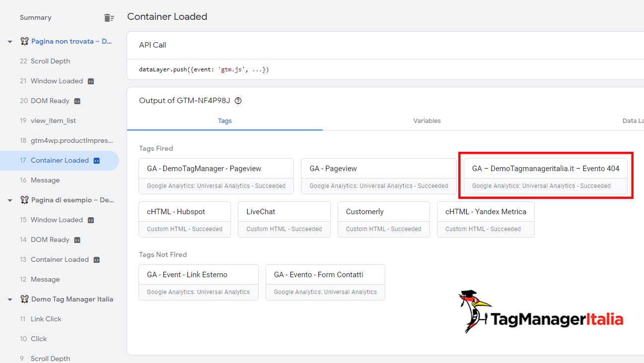Open the GA - Evento - Form Contatti card
The width and height of the screenshot is (644, 363).
325,282
